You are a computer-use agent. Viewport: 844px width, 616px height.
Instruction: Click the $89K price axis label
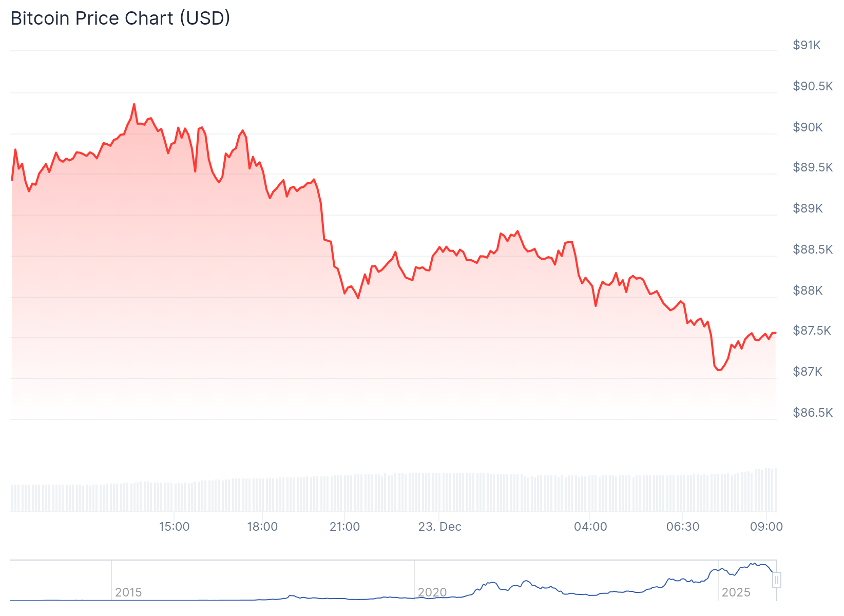coord(808,208)
